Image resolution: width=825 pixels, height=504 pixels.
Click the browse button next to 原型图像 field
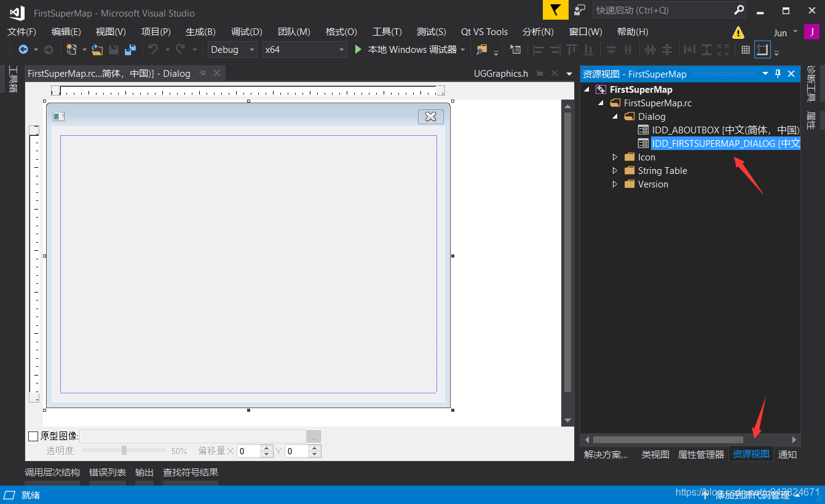(314, 436)
